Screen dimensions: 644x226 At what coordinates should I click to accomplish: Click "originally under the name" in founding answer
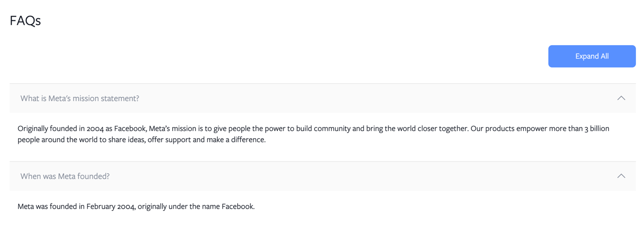[178, 207]
